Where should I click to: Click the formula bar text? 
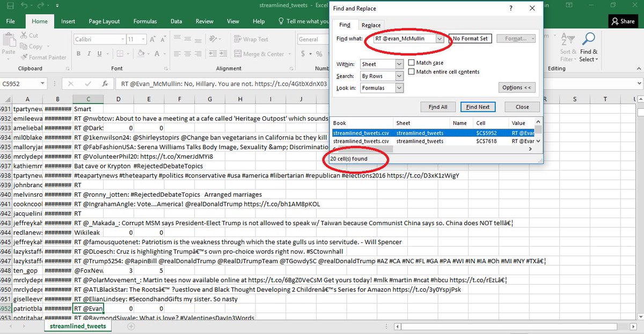pyautogui.click(x=224, y=84)
